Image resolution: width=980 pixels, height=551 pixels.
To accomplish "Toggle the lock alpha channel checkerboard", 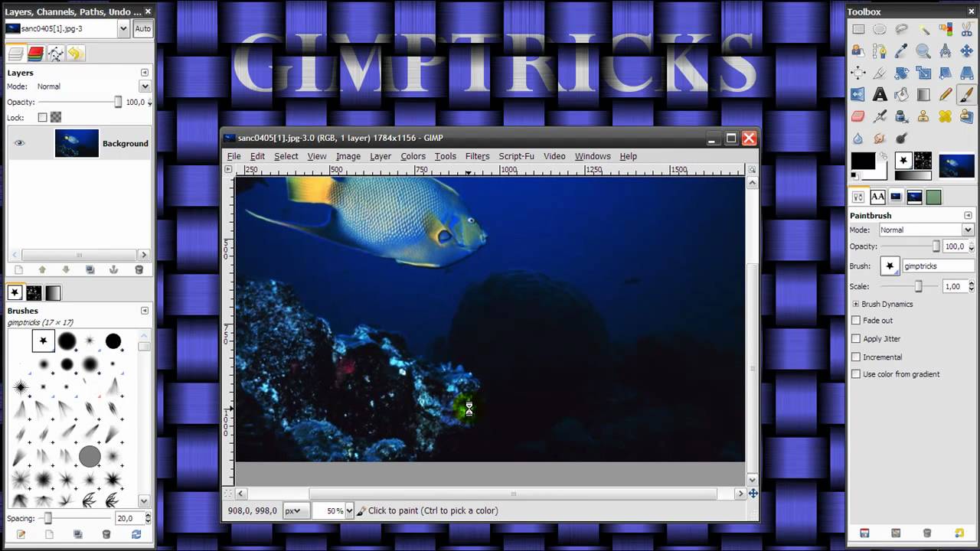I will [56, 117].
